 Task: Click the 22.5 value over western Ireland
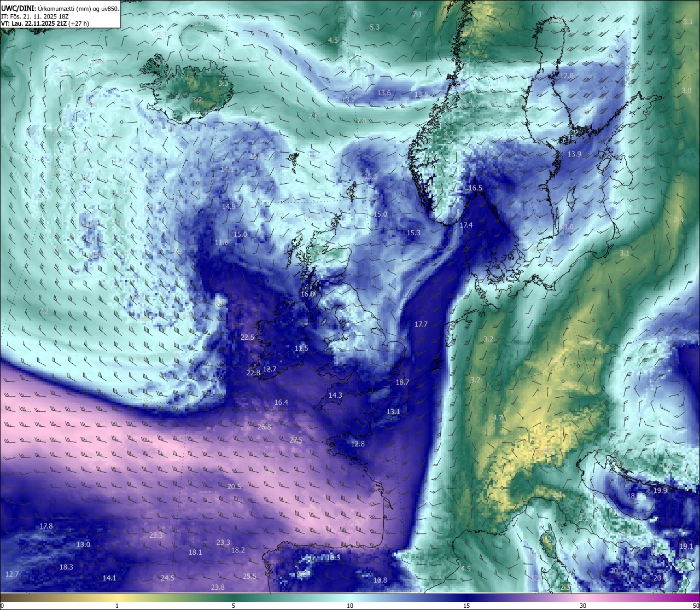247,338
